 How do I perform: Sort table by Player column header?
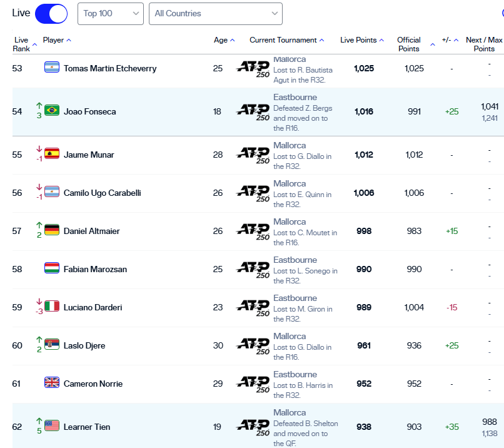click(56, 40)
